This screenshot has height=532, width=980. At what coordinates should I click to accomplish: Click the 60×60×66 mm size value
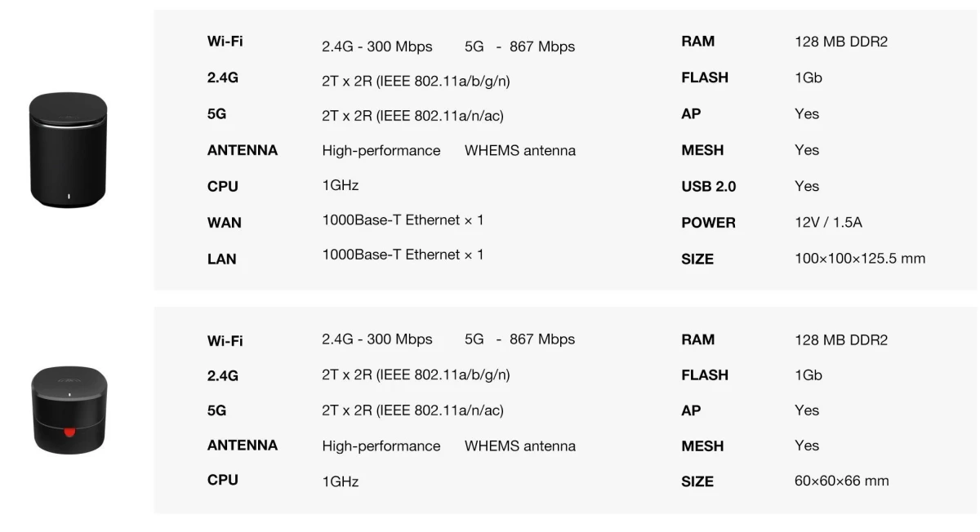pyautogui.click(x=841, y=481)
